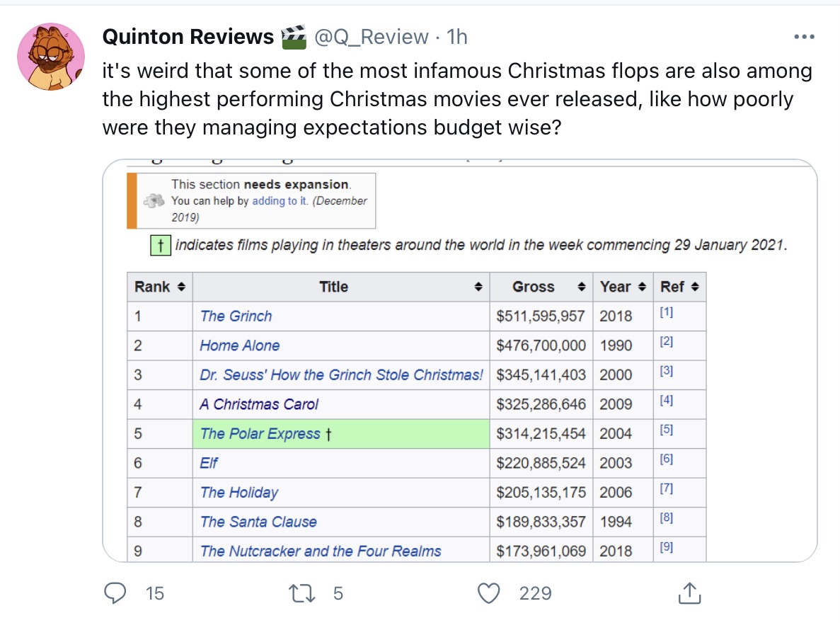
Task: Like the tweet with the heart icon
Action: point(488,593)
